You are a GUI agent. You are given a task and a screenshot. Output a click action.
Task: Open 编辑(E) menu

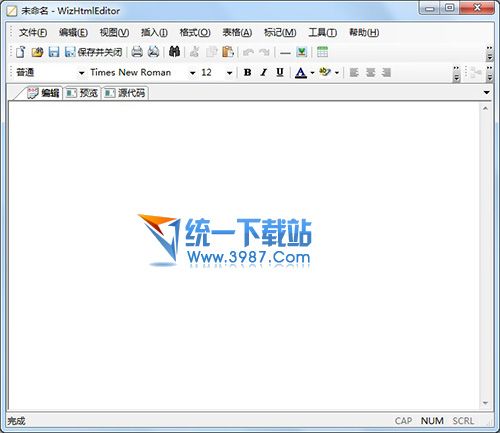point(73,32)
